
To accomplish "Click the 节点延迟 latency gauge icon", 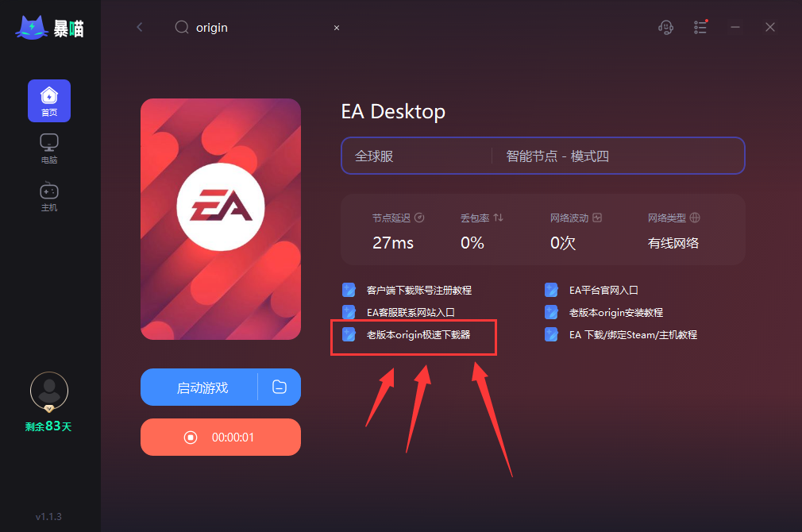I will coord(419,218).
